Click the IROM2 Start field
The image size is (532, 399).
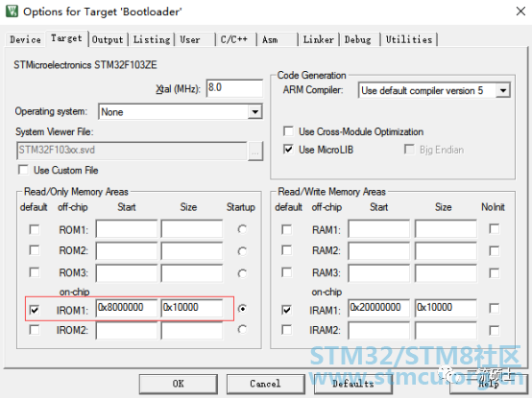tap(127, 331)
